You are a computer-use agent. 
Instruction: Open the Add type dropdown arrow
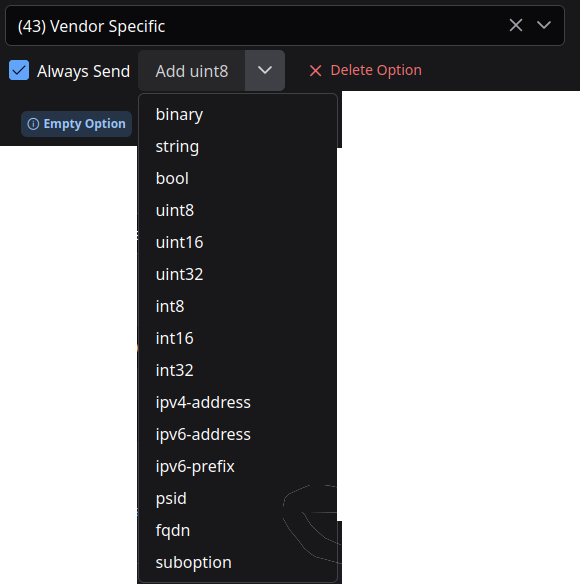pyautogui.click(x=265, y=71)
